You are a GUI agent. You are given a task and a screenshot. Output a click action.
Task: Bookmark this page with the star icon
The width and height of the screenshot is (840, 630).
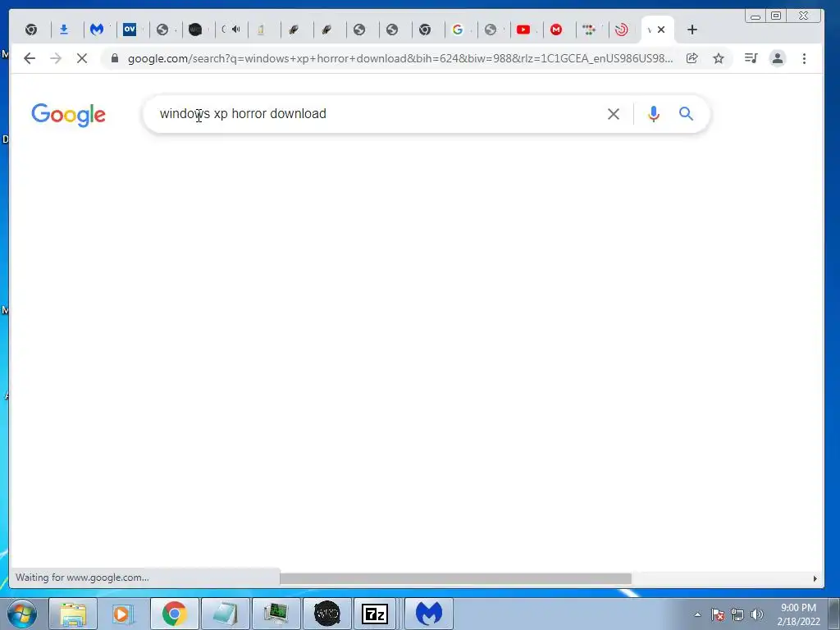click(719, 58)
